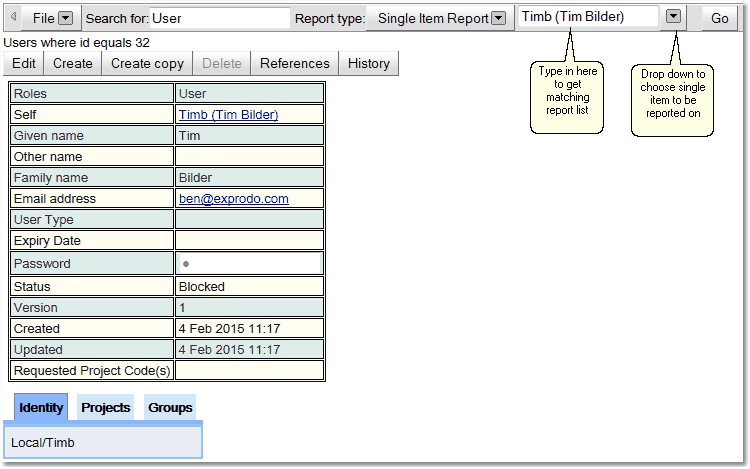Image resolution: width=750 pixels, height=469 pixels.
Task: Switch to the Groups tab
Action: pyautogui.click(x=170, y=407)
